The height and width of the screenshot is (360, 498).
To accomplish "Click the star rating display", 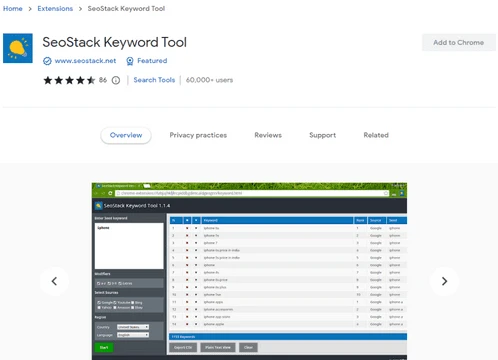I will click(x=69, y=80).
